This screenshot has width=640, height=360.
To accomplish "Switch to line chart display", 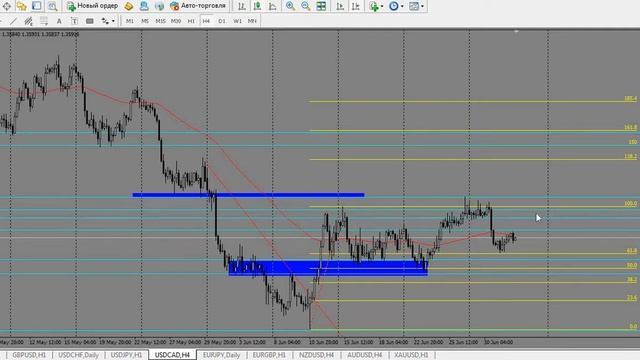I will tap(272, 6).
